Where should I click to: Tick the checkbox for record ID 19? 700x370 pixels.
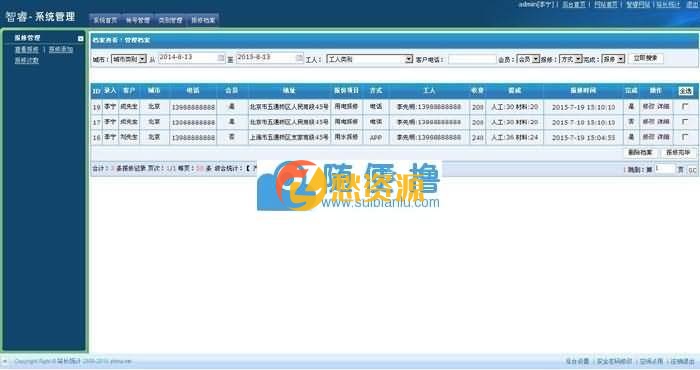point(685,107)
